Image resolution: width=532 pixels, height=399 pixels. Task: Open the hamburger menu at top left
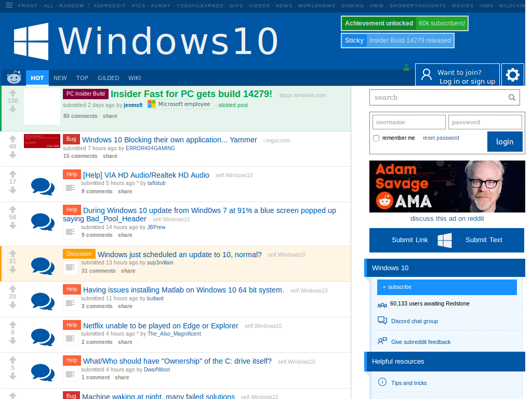click(9, 5)
